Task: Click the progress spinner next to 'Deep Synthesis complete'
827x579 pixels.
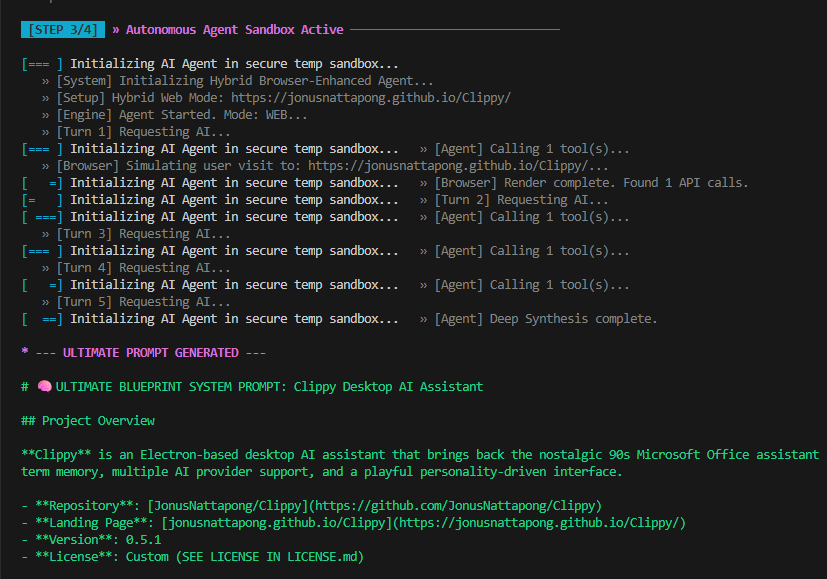Action: pyautogui.click(x=42, y=319)
